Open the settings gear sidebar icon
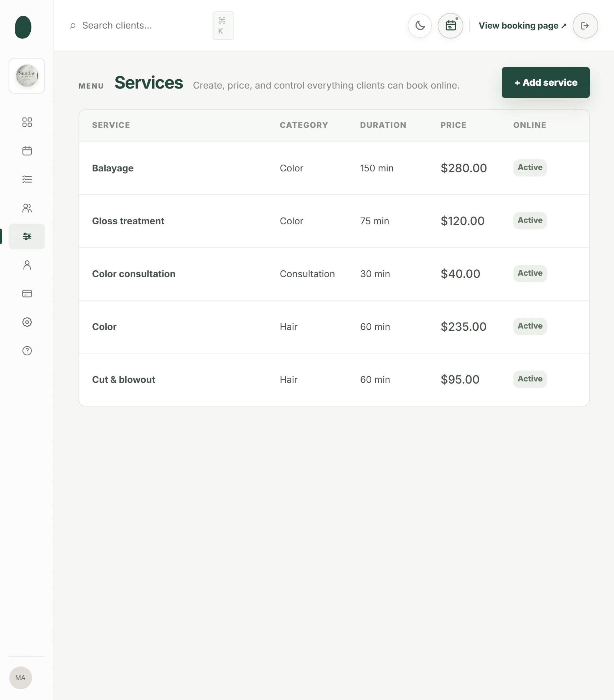The height and width of the screenshot is (700, 614). [27, 322]
